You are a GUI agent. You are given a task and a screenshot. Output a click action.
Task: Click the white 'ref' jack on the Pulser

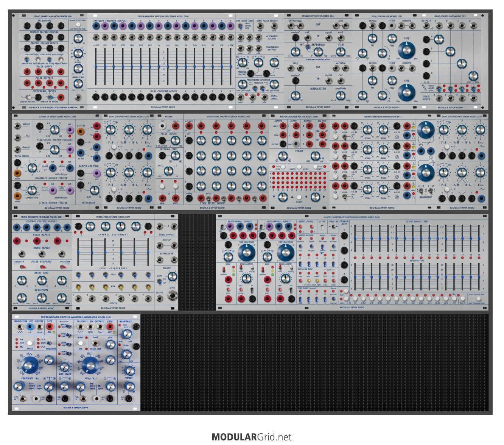[x=162, y=127]
